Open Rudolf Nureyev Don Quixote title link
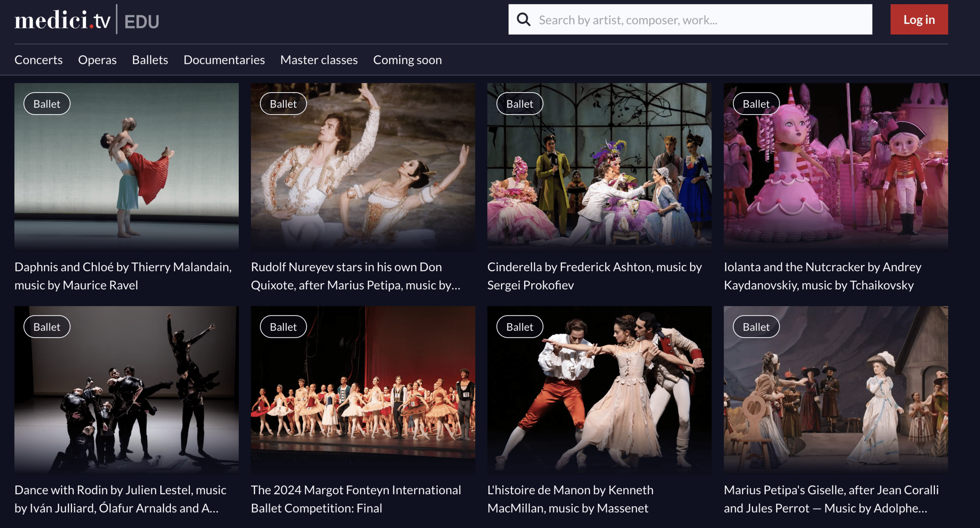 355,276
